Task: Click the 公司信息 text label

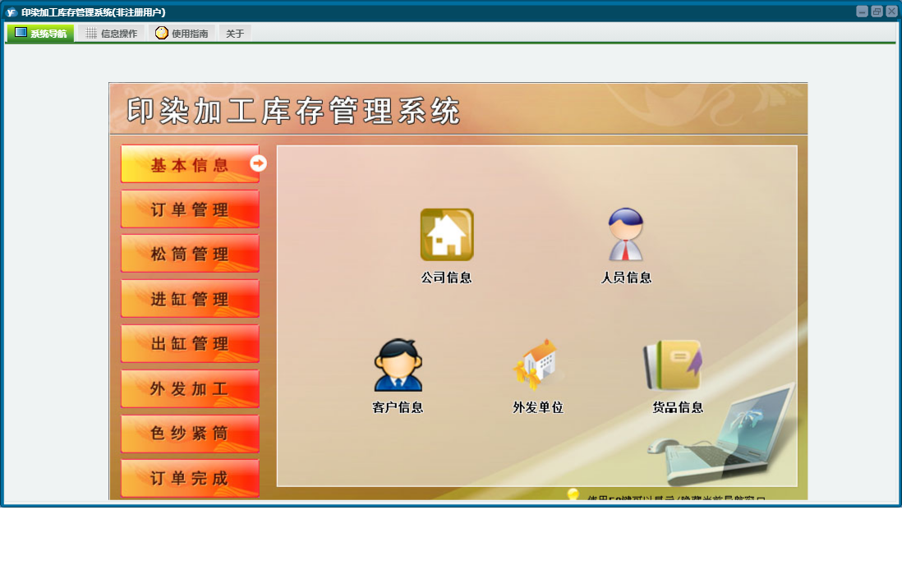Action: 446,278
